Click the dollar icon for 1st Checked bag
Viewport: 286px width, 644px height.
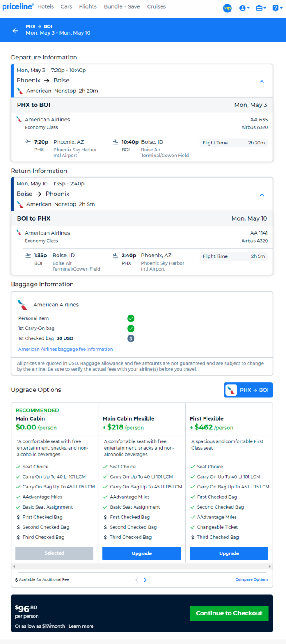131,338
